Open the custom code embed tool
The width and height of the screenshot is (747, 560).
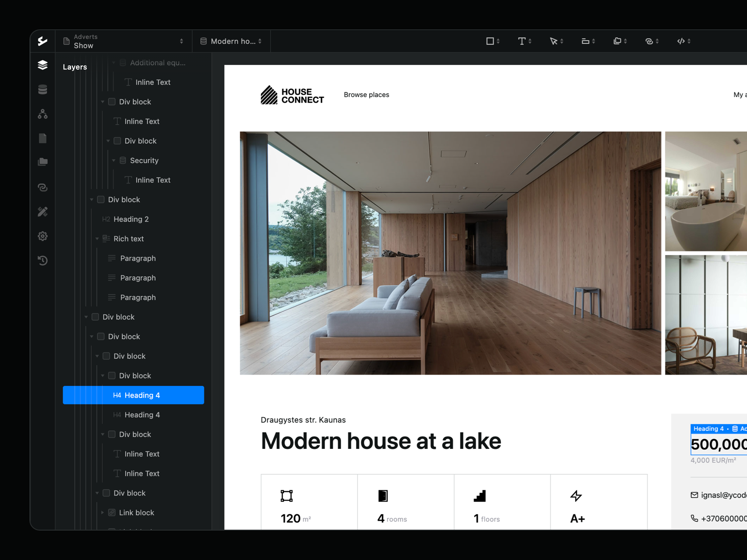[x=681, y=41]
